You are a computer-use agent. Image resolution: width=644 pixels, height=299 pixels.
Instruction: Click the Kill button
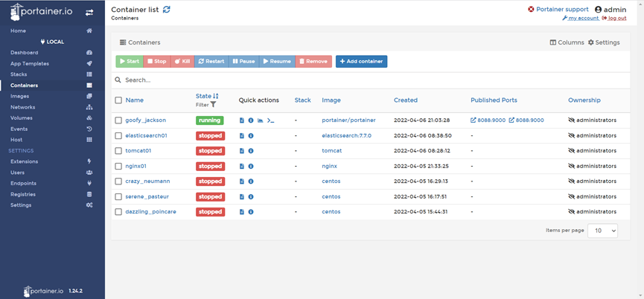(x=182, y=62)
